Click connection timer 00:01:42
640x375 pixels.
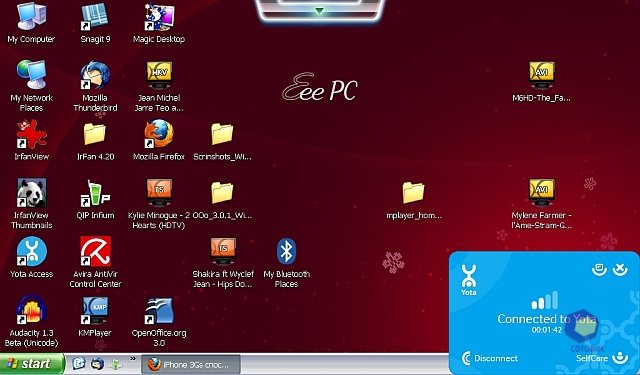click(547, 330)
